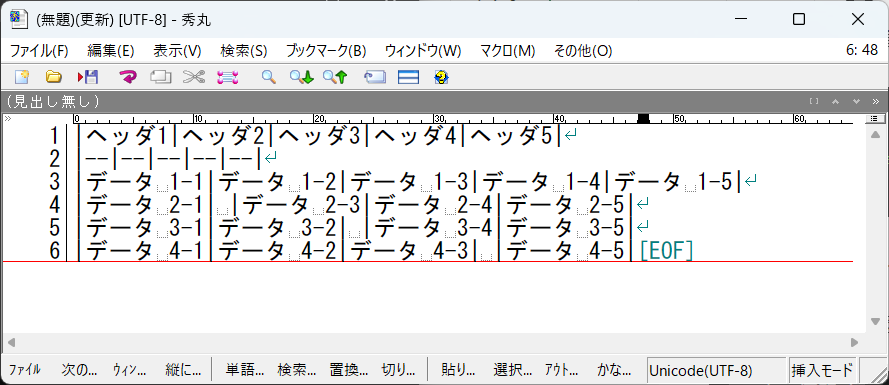Open a file with the folder icon
889x385 pixels.
tap(53, 77)
